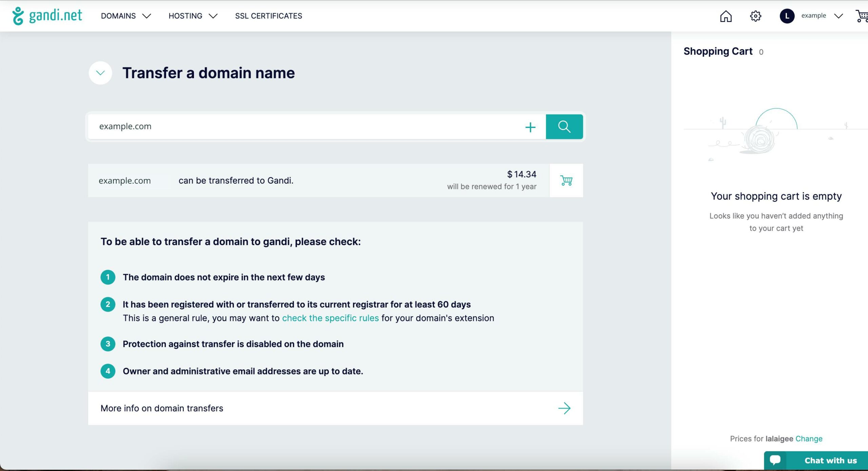The image size is (868, 471).
Task: Add another domain with the plus icon
Action: point(530,127)
